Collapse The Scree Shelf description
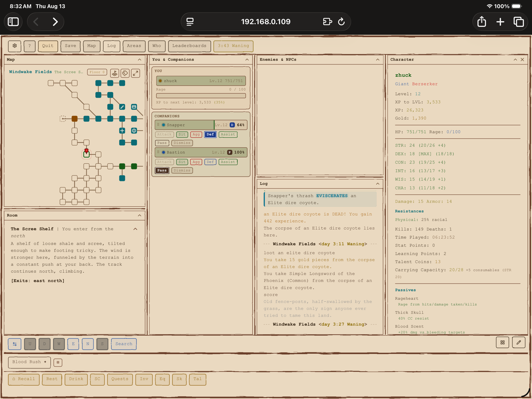 click(x=135, y=229)
